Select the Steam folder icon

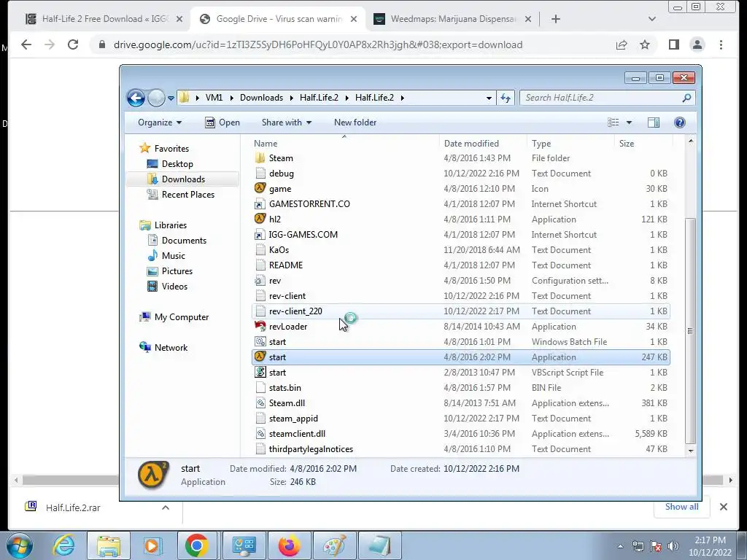point(260,158)
